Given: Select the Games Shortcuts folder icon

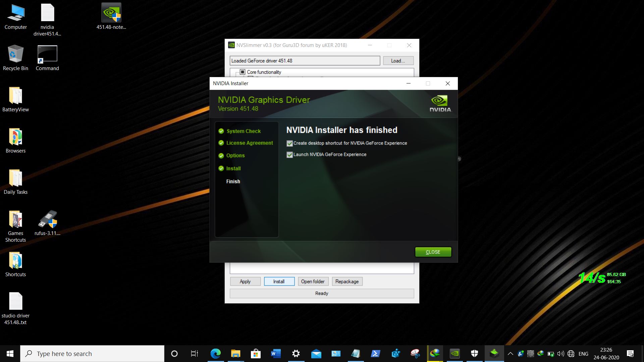Looking at the screenshot, I should tap(15, 226).
